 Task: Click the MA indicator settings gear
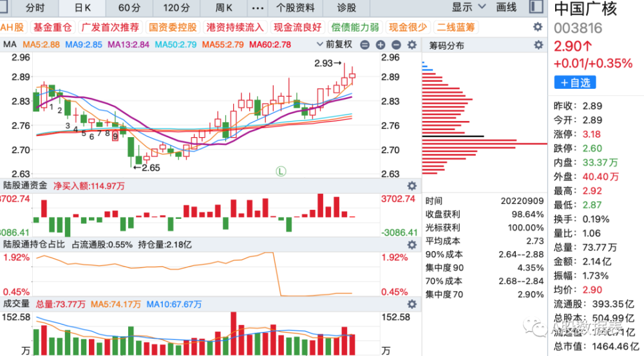point(412,45)
